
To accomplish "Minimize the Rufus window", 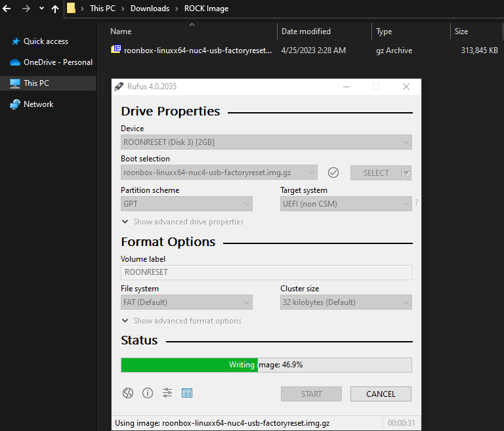I will 346,87.
